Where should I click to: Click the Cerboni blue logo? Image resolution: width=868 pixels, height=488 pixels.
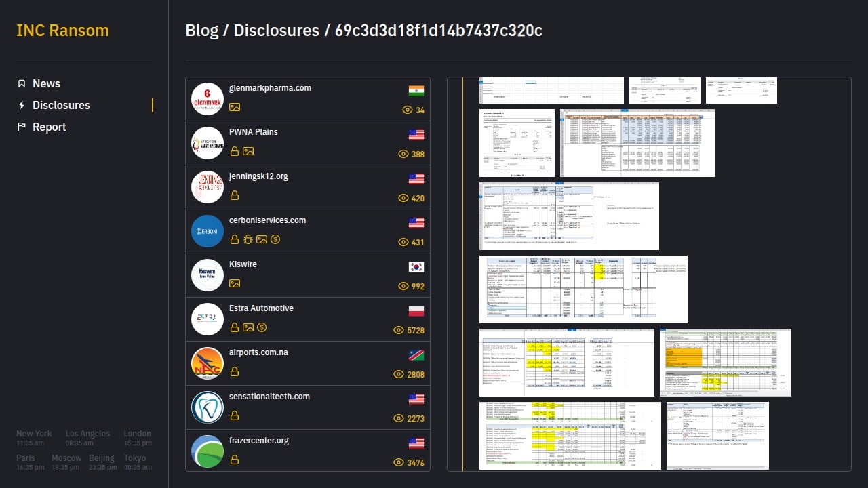[x=208, y=231]
